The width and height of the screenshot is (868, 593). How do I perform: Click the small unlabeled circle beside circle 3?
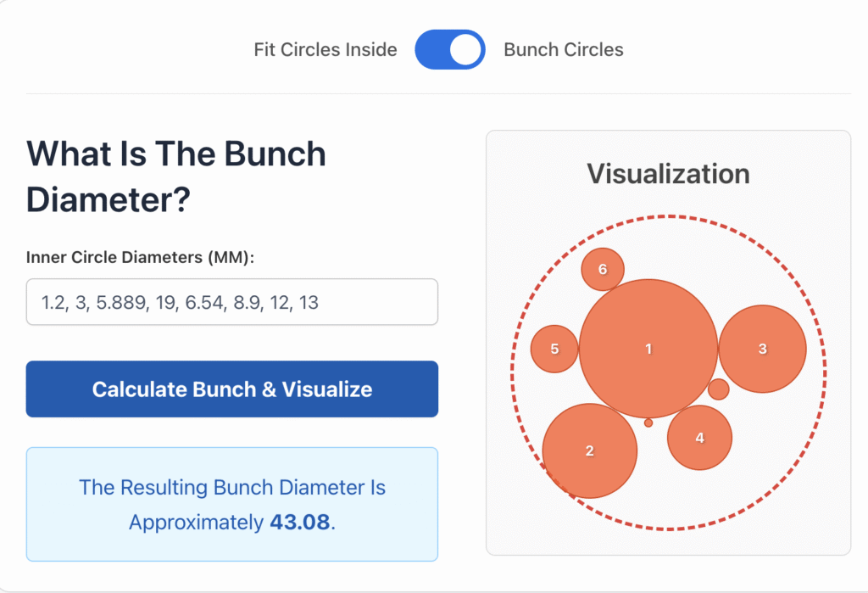[x=718, y=389]
